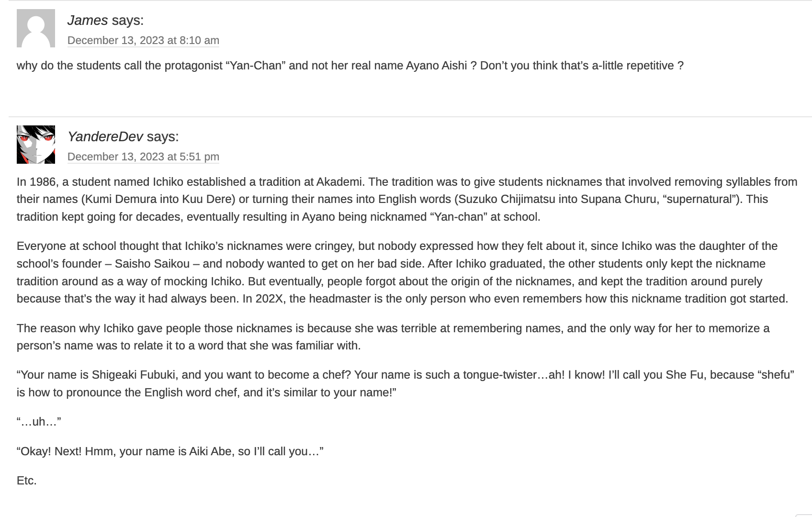Click the "Okay! Next!" Aiki Abe line

tap(170, 451)
